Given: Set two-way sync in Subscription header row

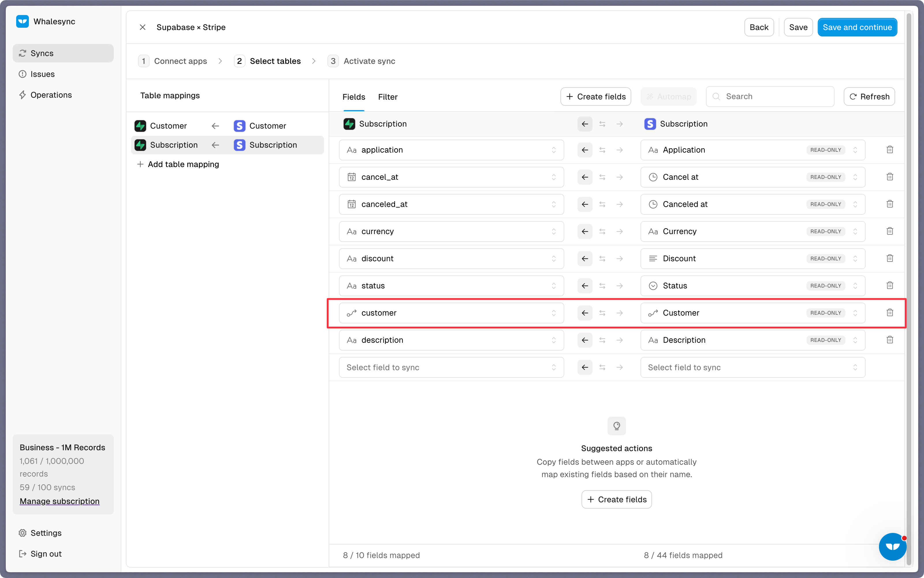Looking at the screenshot, I should click(x=602, y=124).
